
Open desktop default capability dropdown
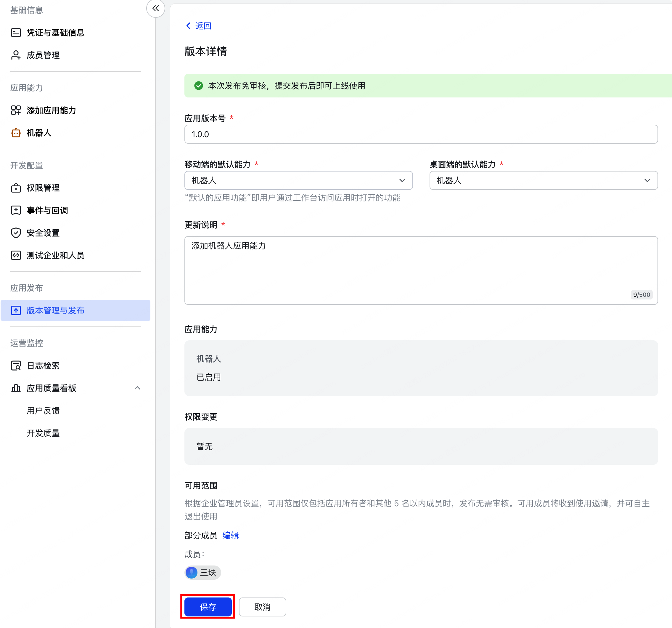tap(543, 181)
